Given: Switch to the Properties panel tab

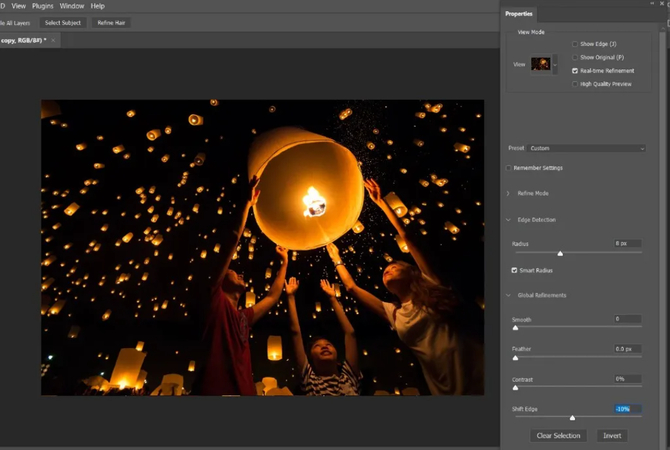Looking at the screenshot, I should [x=519, y=14].
